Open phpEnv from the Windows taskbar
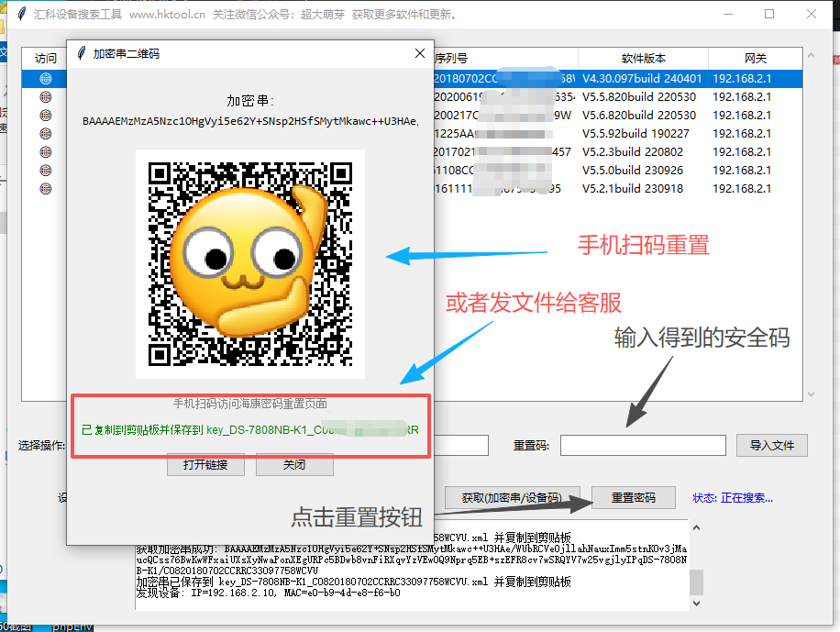 coord(73,626)
